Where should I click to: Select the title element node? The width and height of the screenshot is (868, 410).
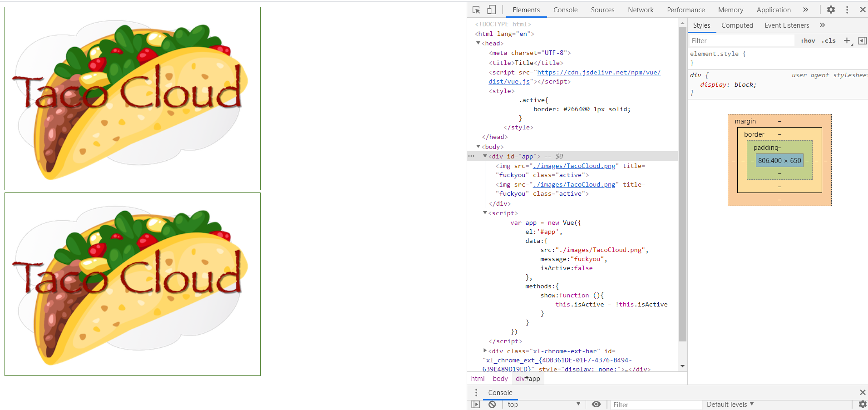point(526,63)
